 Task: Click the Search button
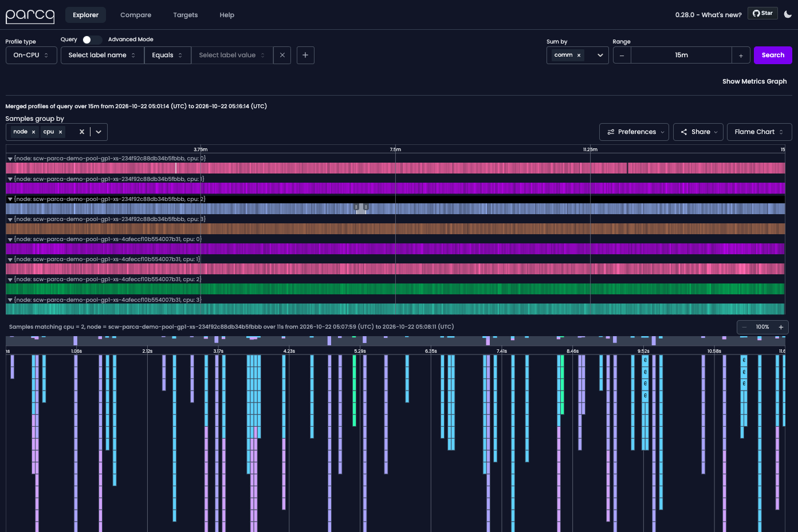pos(773,55)
